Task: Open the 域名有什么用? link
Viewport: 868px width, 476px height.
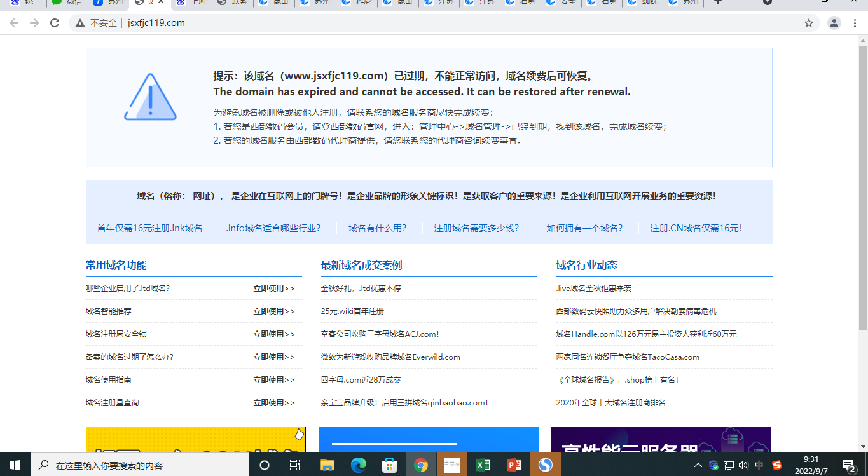Action: (377, 228)
